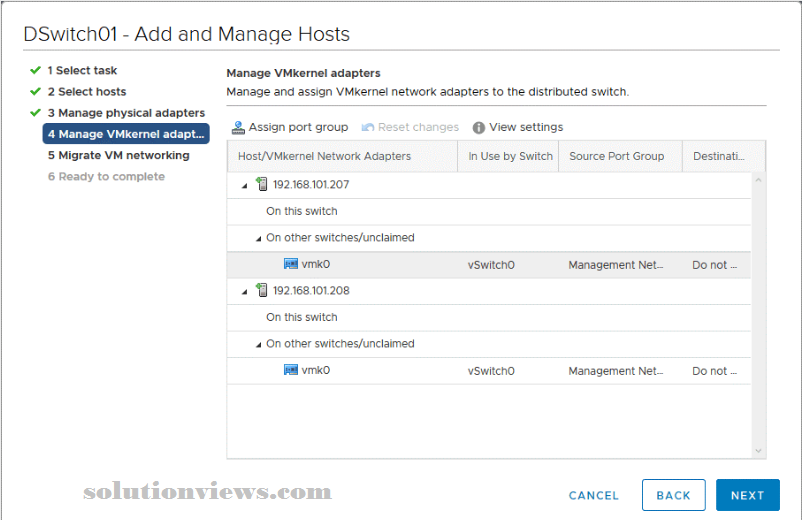The width and height of the screenshot is (802, 520).
Task: Select host row 192.168.101.208
Action: click(489, 291)
